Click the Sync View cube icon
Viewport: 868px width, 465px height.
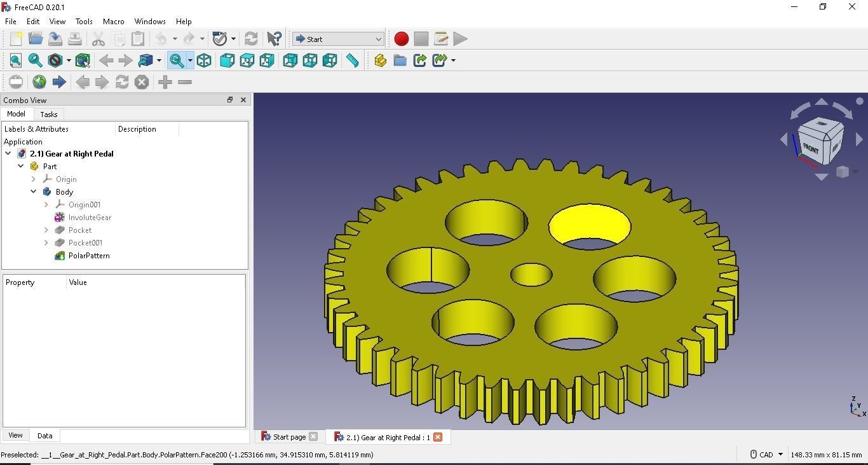(x=146, y=60)
